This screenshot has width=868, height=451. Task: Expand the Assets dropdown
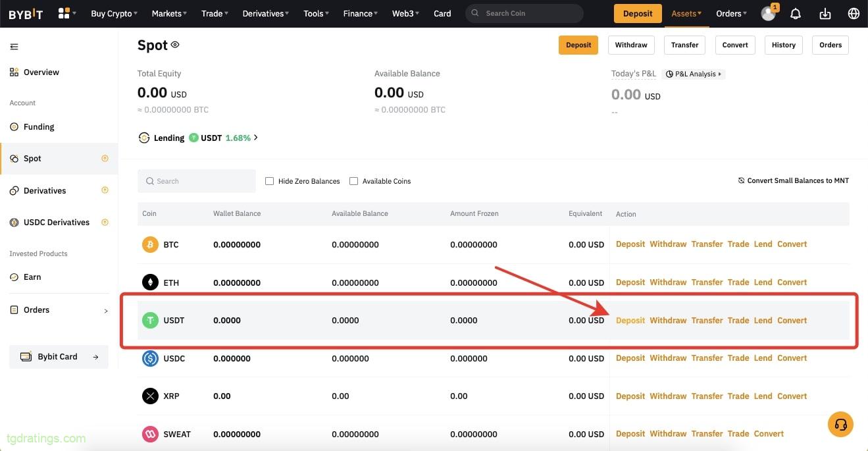pyautogui.click(x=686, y=13)
